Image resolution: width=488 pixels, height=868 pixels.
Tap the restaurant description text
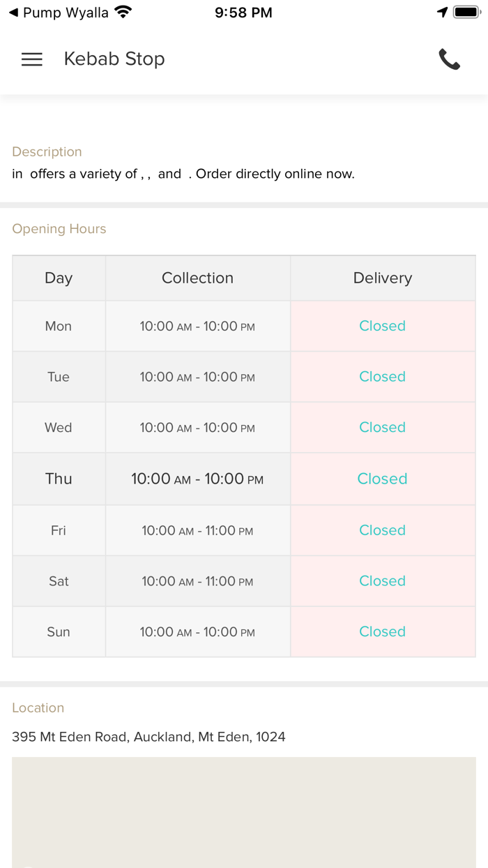[183, 174]
